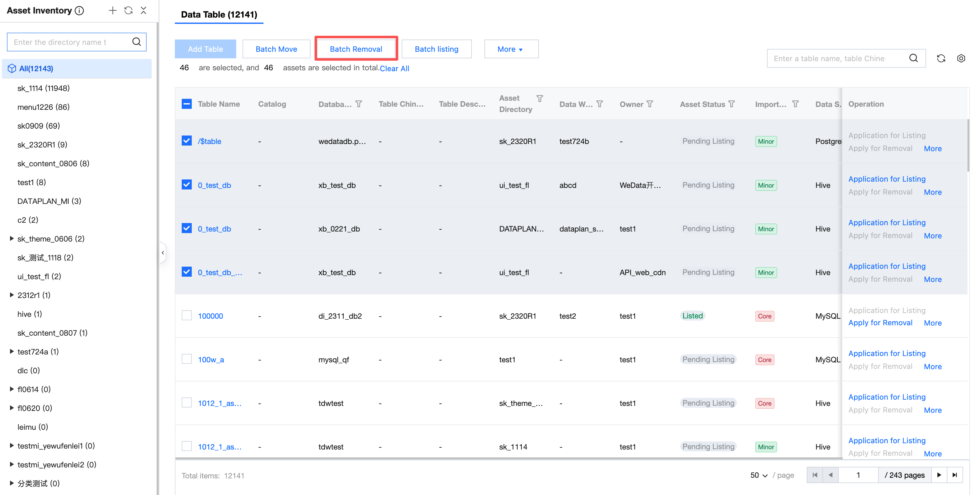Click the Asset Inventory info icon
980x495 pixels.
(x=80, y=11)
